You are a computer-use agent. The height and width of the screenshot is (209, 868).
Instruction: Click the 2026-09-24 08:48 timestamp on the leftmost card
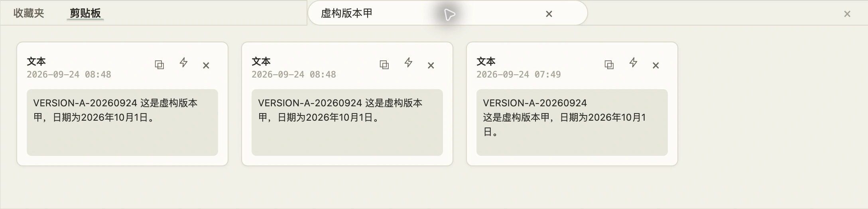pyautogui.click(x=69, y=74)
